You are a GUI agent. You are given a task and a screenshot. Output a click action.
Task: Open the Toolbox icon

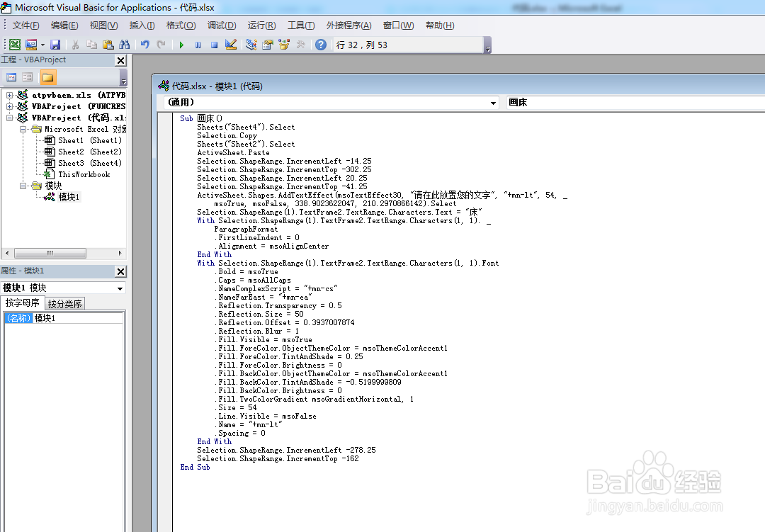pos(300,45)
